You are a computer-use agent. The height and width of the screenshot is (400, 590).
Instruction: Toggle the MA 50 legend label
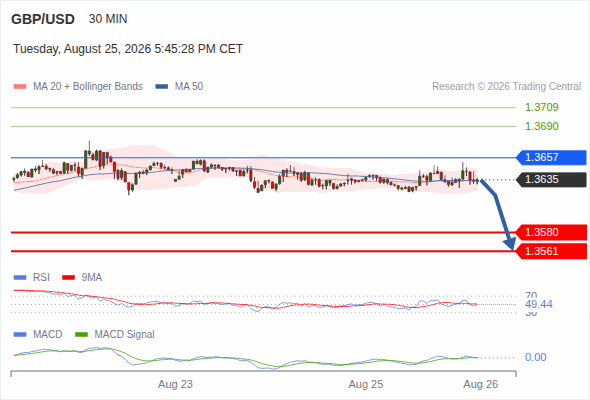[189, 87]
